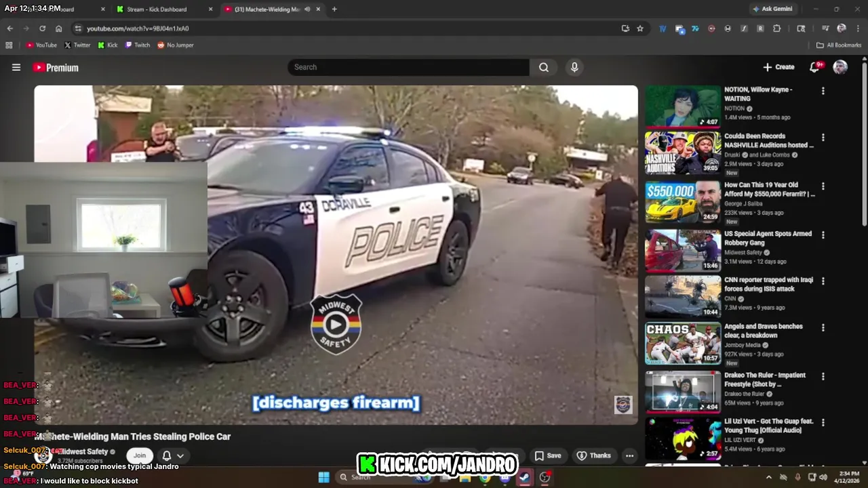This screenshot has height=488, width=868.
Task: Open the No Jumper bookmark
Action: click(176, 45)
